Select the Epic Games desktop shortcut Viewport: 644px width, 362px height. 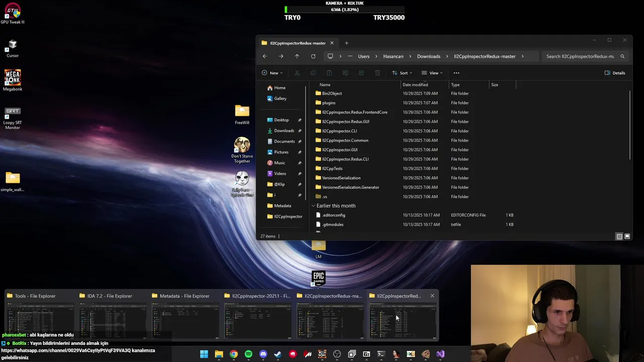[x=318, y=278]
